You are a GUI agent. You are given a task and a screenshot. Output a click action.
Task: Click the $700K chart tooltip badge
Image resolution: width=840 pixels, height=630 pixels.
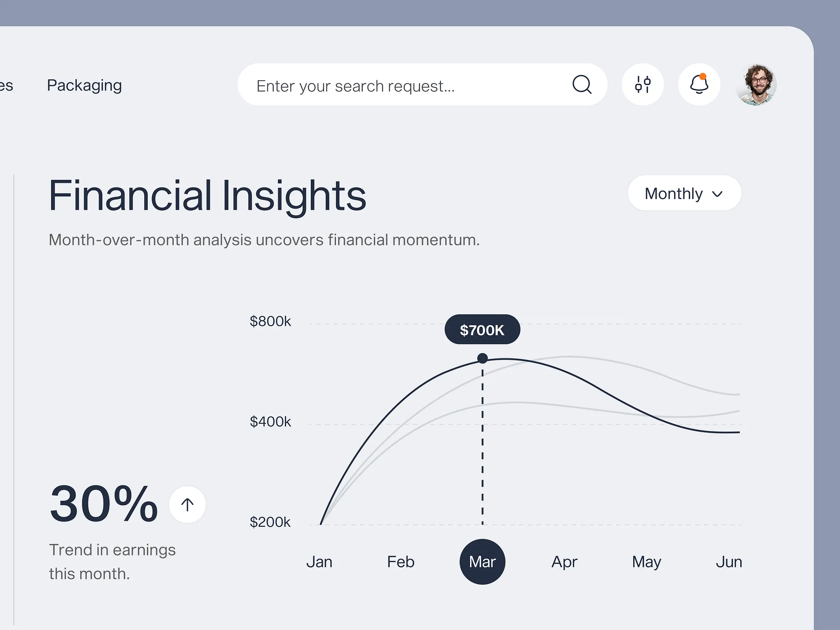[482, 330]
